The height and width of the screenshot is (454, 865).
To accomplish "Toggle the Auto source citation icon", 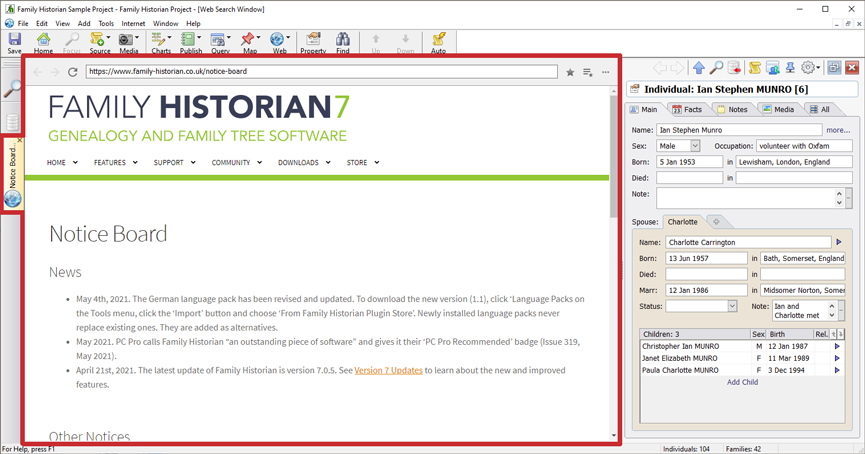I will [439, 42].
